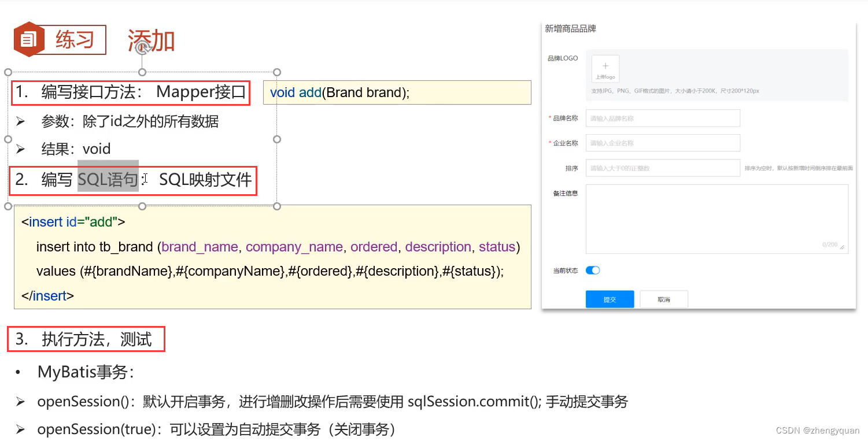Click the right-middle text box resize handle

tap(277, 139)
